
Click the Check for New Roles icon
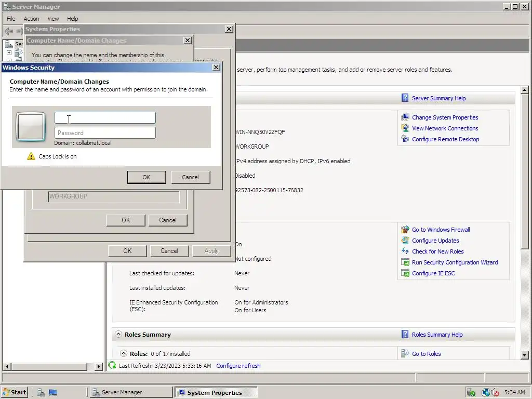click(405, 251)
